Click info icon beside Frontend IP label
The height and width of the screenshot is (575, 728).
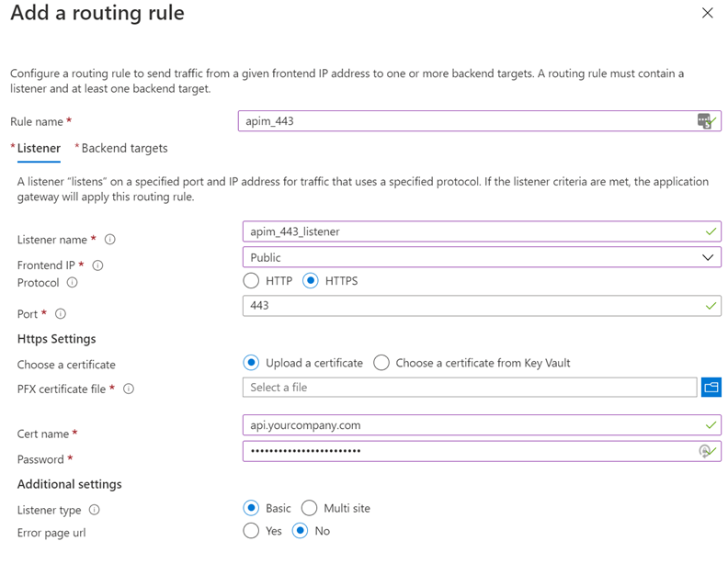(98, 265)
